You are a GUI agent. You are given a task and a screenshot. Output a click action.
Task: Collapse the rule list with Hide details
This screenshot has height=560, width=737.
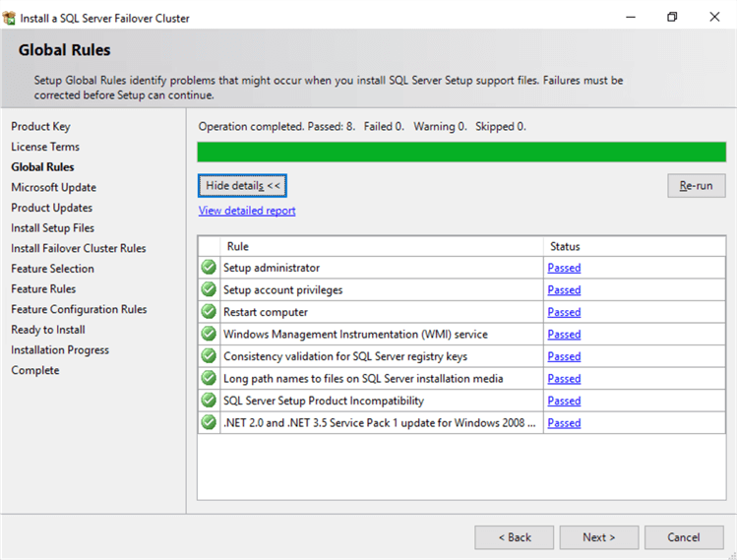tap(242, 186)
